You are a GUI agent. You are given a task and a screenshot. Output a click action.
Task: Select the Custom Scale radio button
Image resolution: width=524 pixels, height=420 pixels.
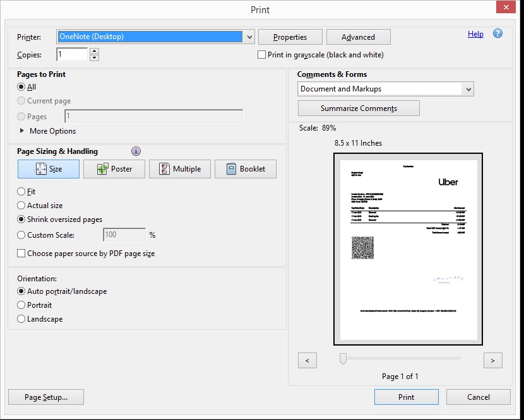(x=21, y=235)
